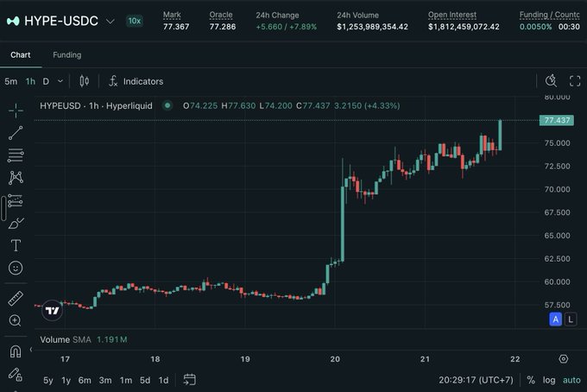This screenshot has width=587, height=392.
Task: Expand the HYPE-USDC pair selector
Action: pyautogui.click(x=110, y=21)
